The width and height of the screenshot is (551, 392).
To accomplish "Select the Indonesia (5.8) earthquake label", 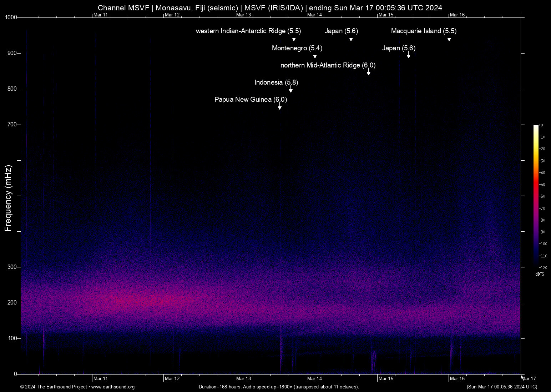I will pos(276,82).
